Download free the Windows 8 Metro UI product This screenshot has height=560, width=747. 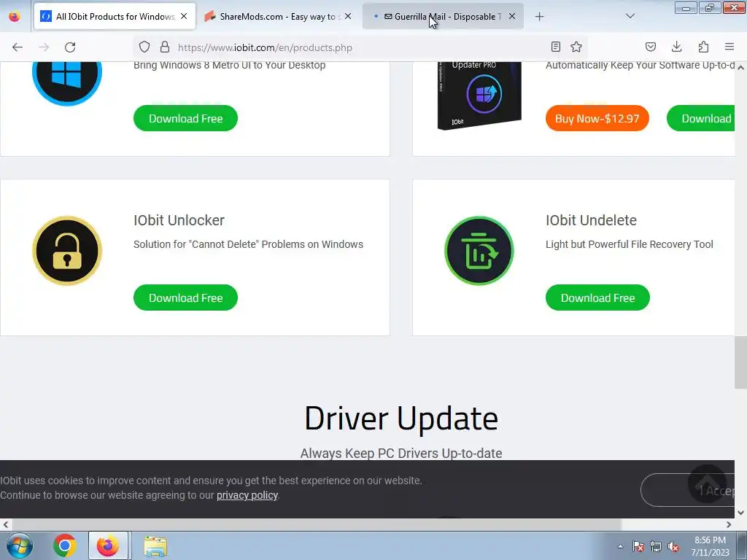pos(185,118)
